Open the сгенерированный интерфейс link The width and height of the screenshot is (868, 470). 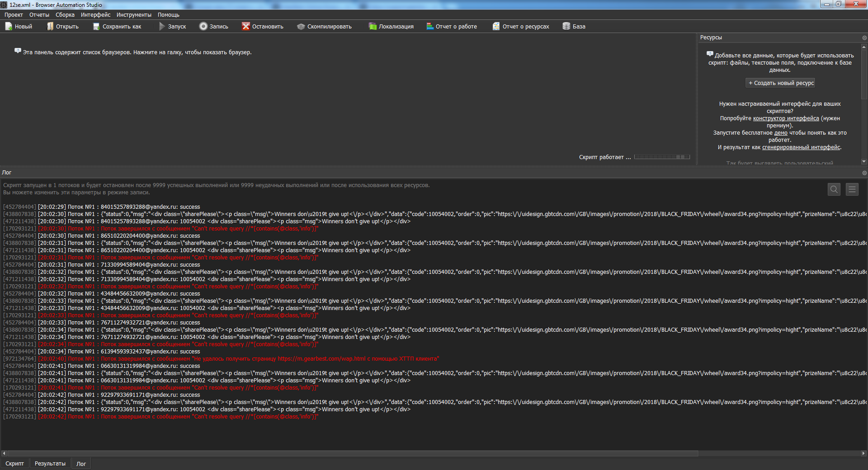pos(801,147)
